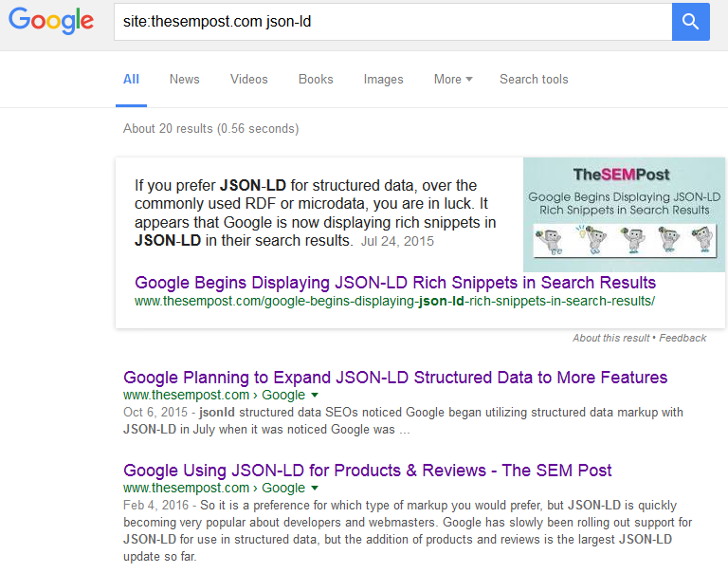Expand the More dropdown menu

tap(452, 80)
